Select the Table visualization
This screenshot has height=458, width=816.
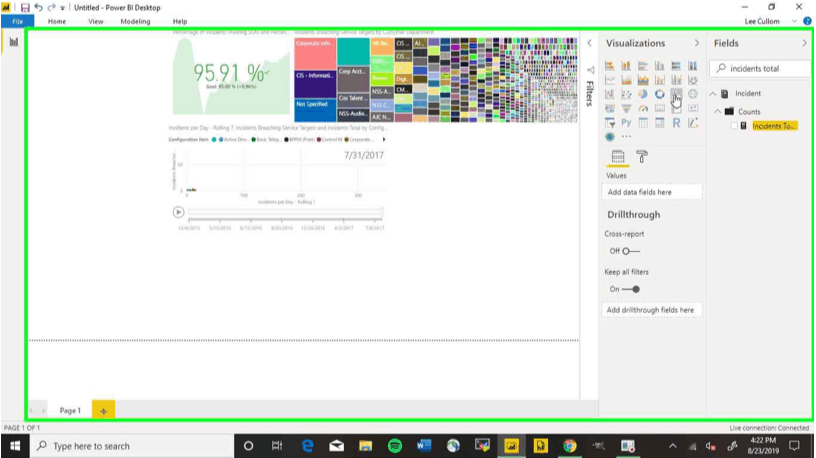643,123
